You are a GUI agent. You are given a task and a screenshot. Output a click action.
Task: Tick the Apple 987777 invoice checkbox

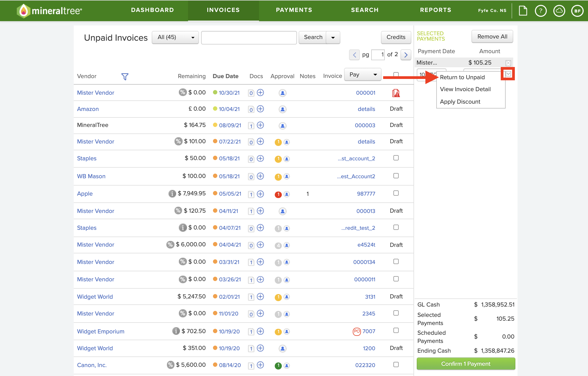(x=396, y=193)
